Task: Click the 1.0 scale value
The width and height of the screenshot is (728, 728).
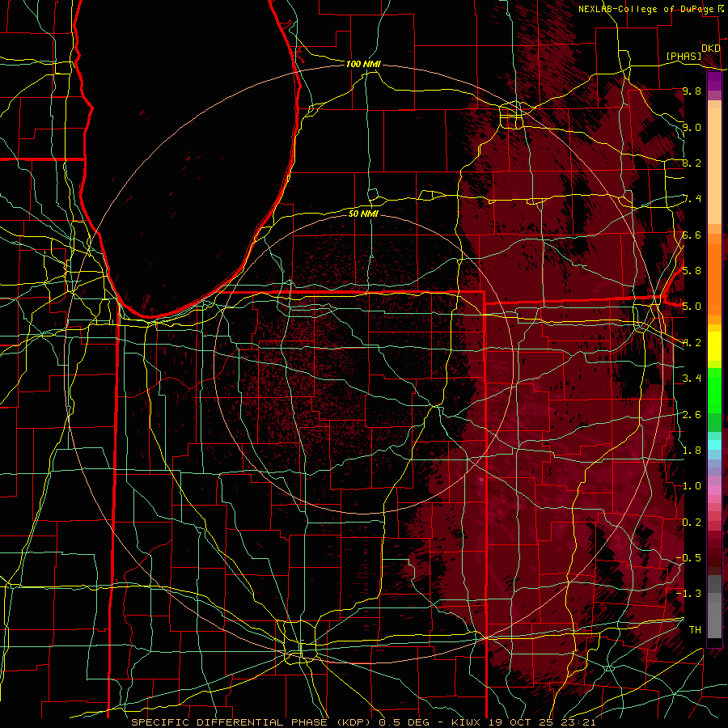Action: click(692, 486)
